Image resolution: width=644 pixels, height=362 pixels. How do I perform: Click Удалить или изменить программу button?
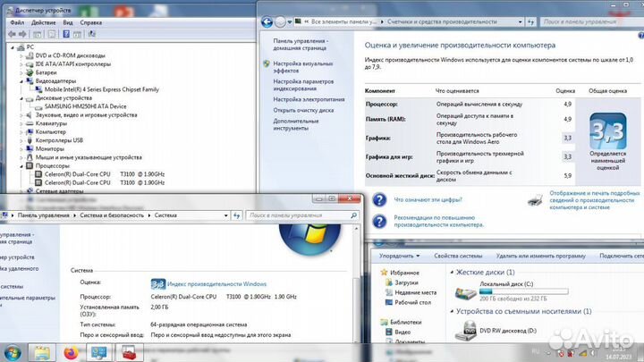540,257
